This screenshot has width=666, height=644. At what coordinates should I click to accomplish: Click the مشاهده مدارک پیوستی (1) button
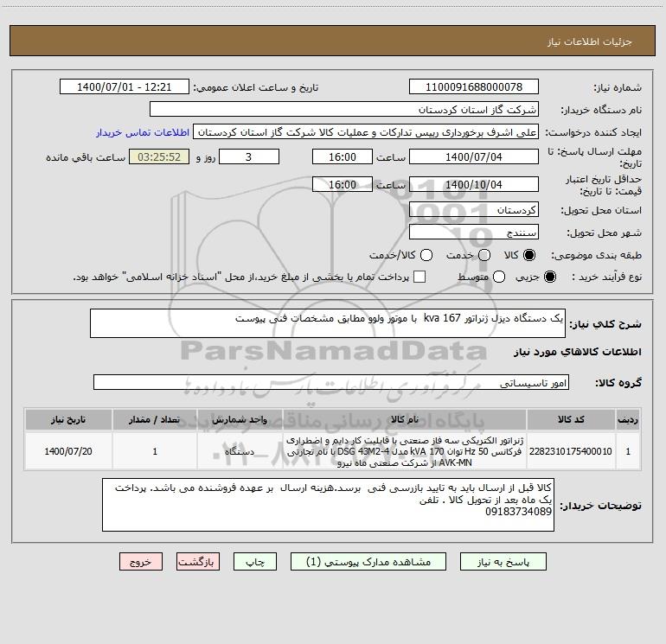tap(368, 562)
